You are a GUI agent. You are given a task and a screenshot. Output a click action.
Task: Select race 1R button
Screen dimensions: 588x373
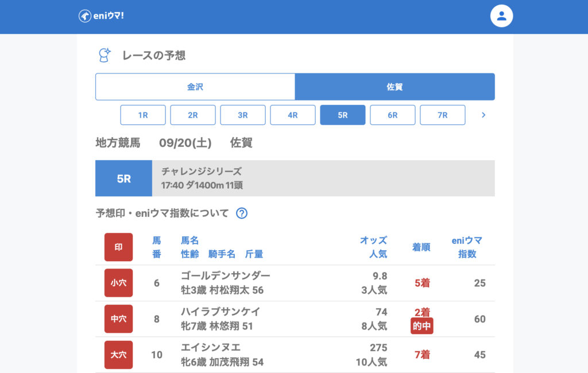point(143,115)
